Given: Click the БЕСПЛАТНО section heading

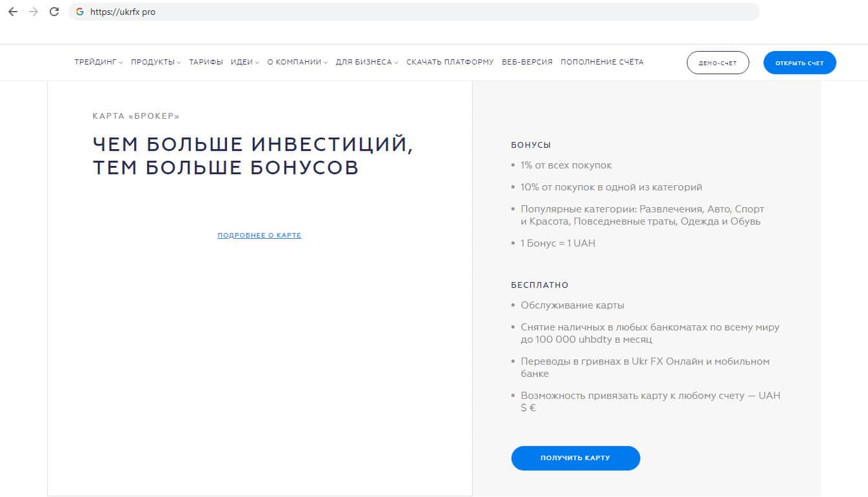Looking at the screenshot, I should [x=540, y=285].
